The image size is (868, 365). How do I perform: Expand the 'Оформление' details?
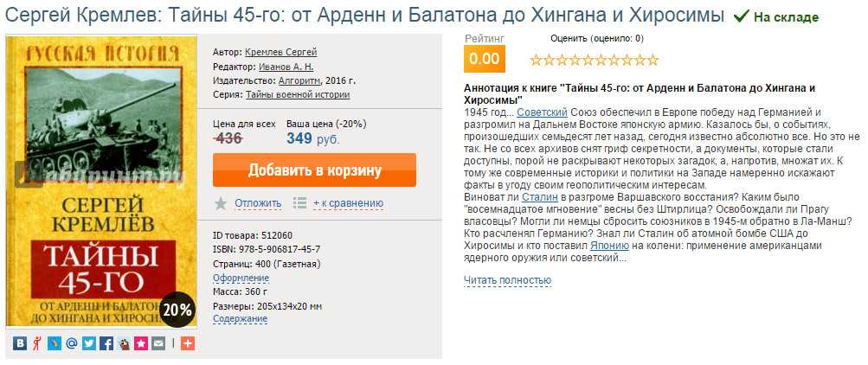241,278
